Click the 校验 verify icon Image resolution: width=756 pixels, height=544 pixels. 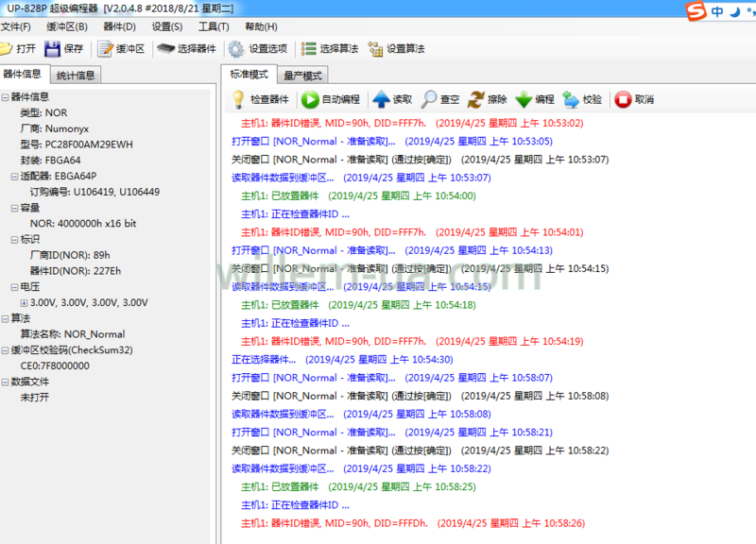[x=571, y=100]
